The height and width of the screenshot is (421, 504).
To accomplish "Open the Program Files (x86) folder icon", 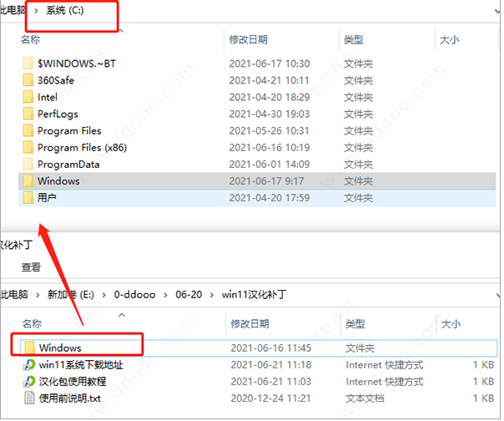I will pos(28,147).
